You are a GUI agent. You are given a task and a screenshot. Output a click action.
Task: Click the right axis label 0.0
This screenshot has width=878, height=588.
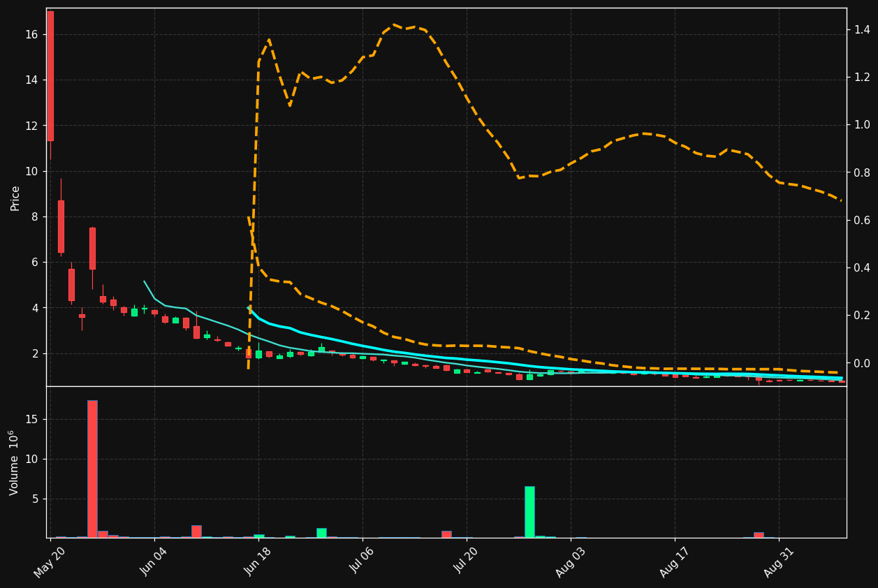[861, 364]
